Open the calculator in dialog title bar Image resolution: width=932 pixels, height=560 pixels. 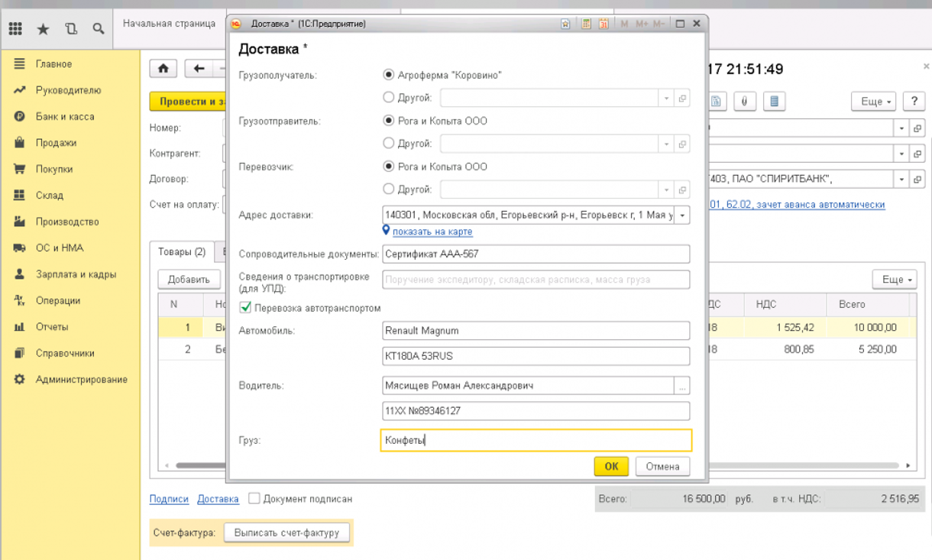tap(586, 24)
